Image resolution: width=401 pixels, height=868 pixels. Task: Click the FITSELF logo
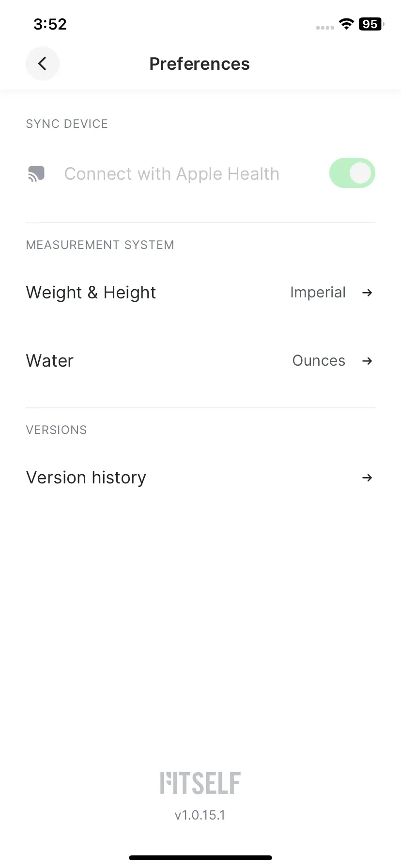pos(200,783)
